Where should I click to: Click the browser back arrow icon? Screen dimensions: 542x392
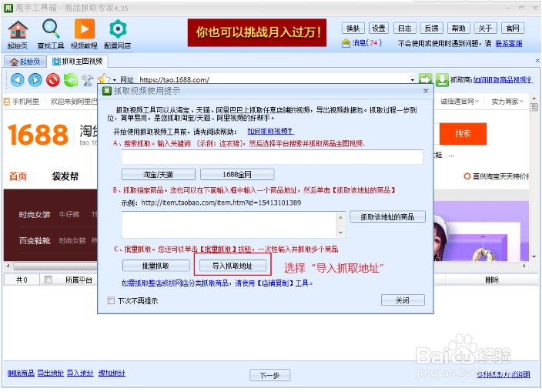click(x=17, y=80)
